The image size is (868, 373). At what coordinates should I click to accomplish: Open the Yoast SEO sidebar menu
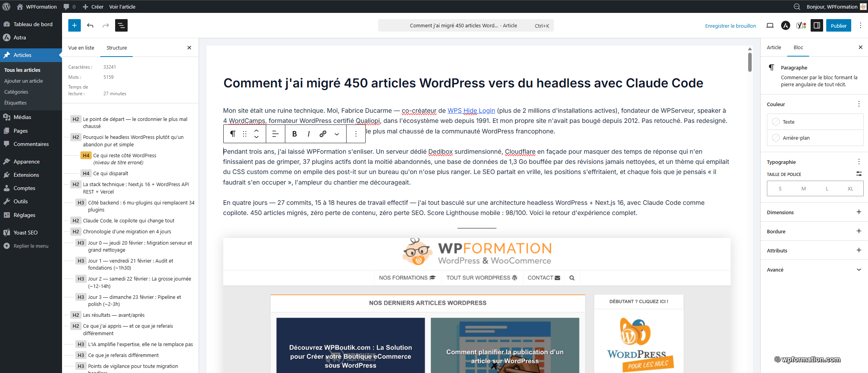(31, 233)
